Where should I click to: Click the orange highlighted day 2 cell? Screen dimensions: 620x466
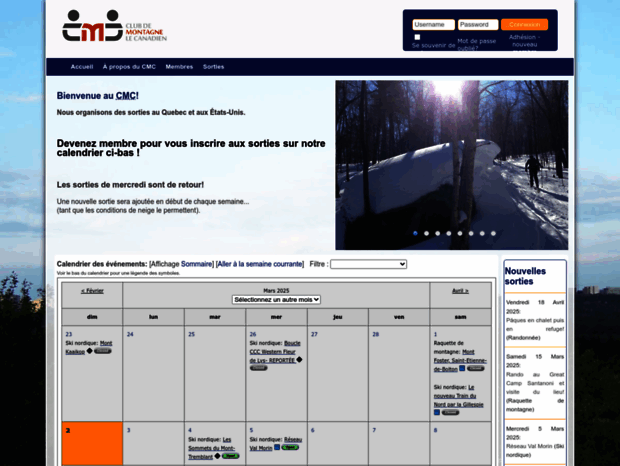(92, 443)
